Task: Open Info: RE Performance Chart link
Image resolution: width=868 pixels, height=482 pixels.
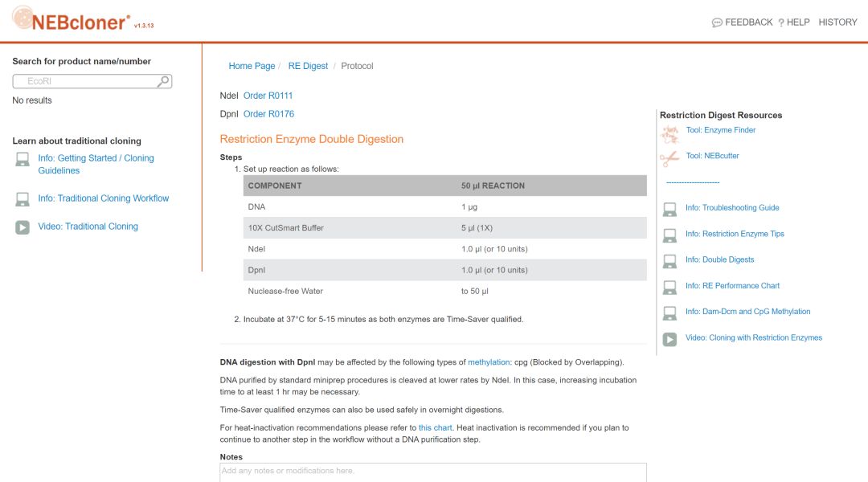Action: 732,285
